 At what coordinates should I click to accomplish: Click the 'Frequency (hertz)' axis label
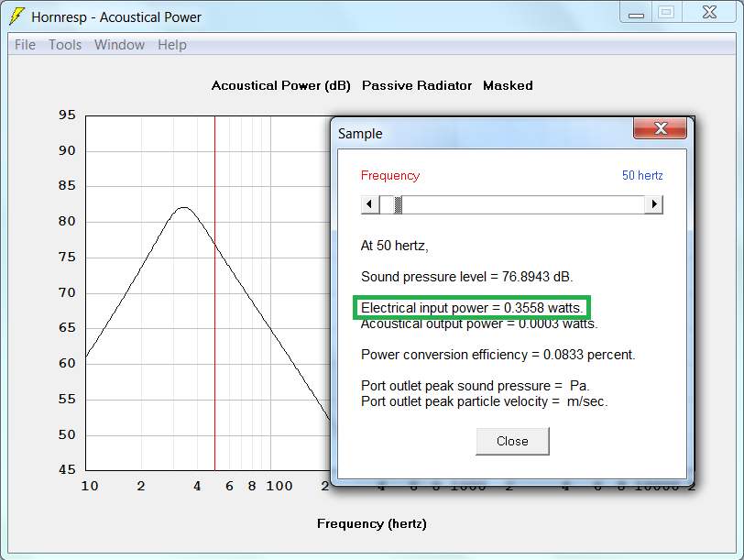click(372, 524)
